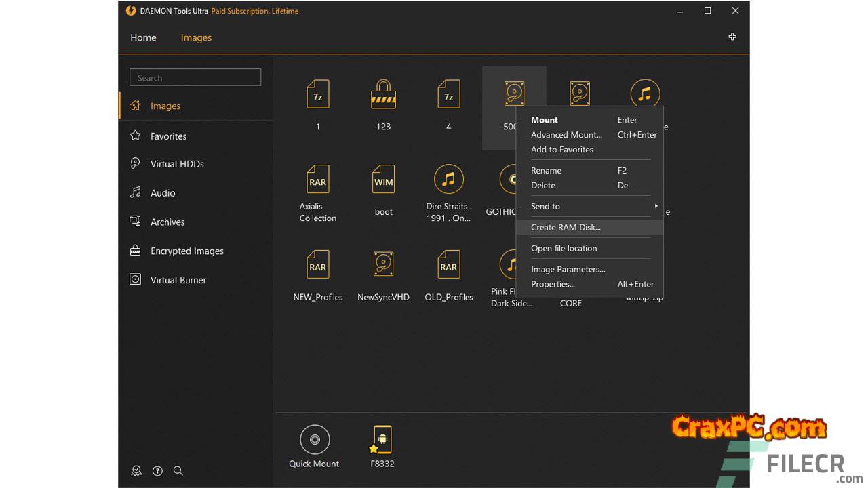Click the Quick Mount disc icon
This screenshot has width=868, height=488.
[x=314, y=440]
